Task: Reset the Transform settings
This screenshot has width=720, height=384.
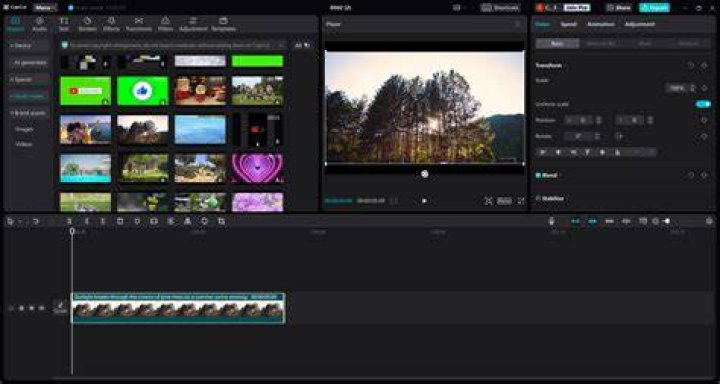Action: click(691, 66)
